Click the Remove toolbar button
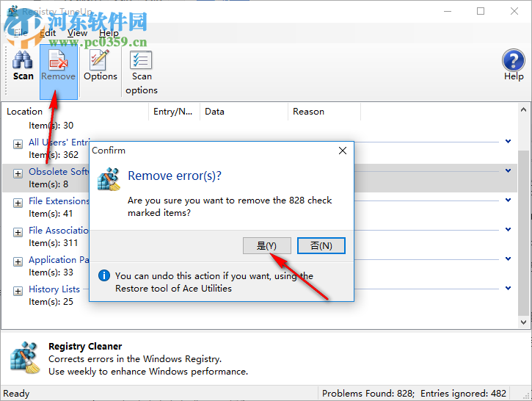 (59, 72)
